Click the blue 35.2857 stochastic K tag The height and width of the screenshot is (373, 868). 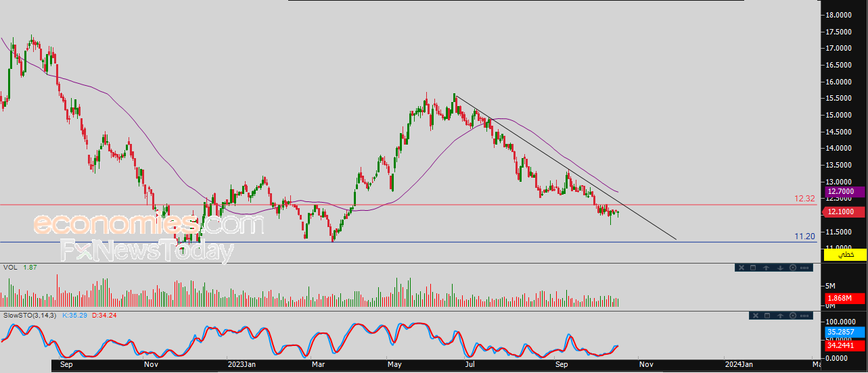[845, 332]
